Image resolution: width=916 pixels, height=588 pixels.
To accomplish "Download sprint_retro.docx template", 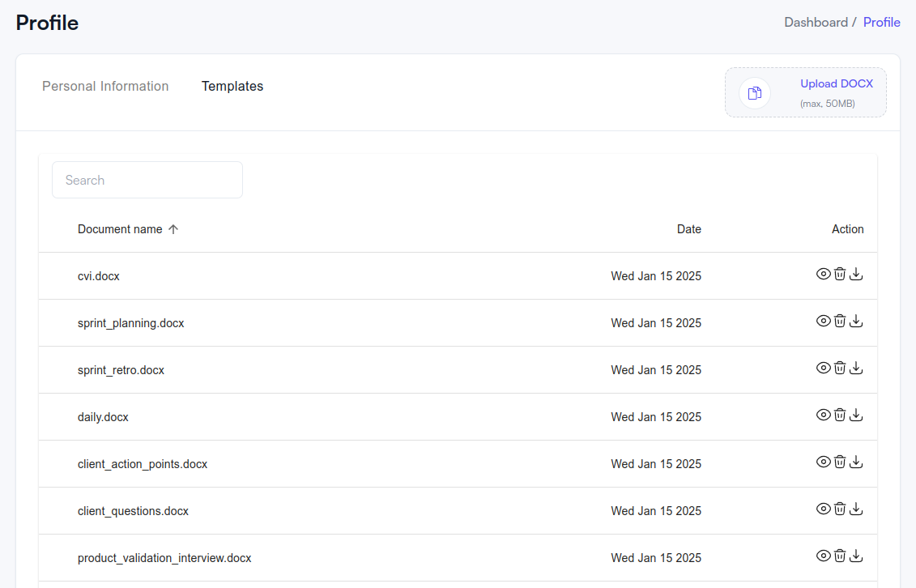I will 856,368.
